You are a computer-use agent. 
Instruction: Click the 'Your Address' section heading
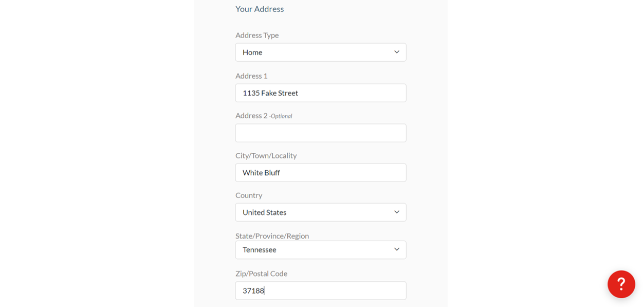260,9
